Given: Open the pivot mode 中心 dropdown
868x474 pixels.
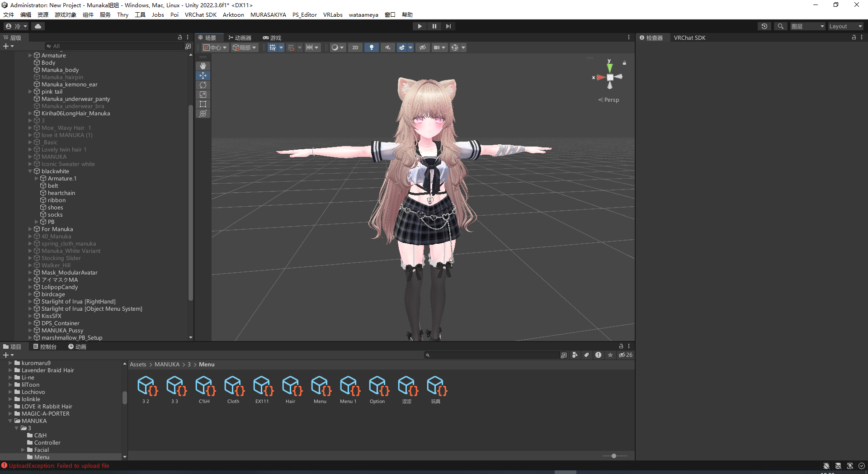Looking at the screenshot, I should point(215,47).
